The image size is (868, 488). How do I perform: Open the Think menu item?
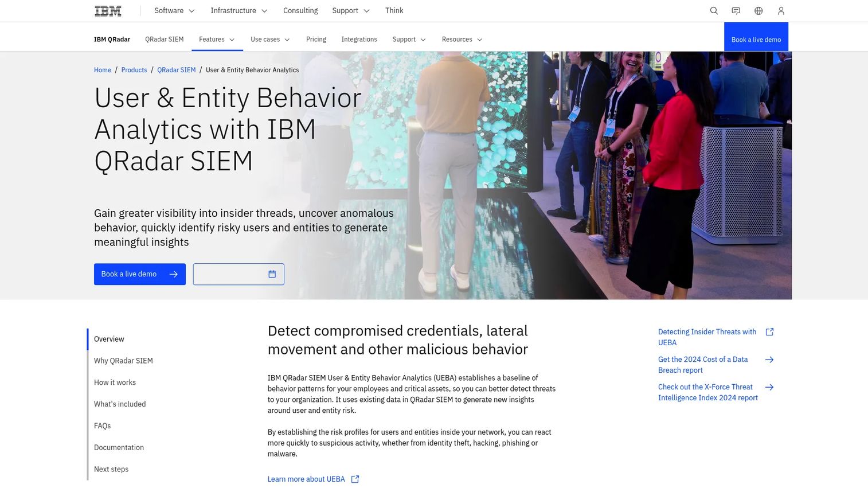pyautogui.click(x=394, y=10)
